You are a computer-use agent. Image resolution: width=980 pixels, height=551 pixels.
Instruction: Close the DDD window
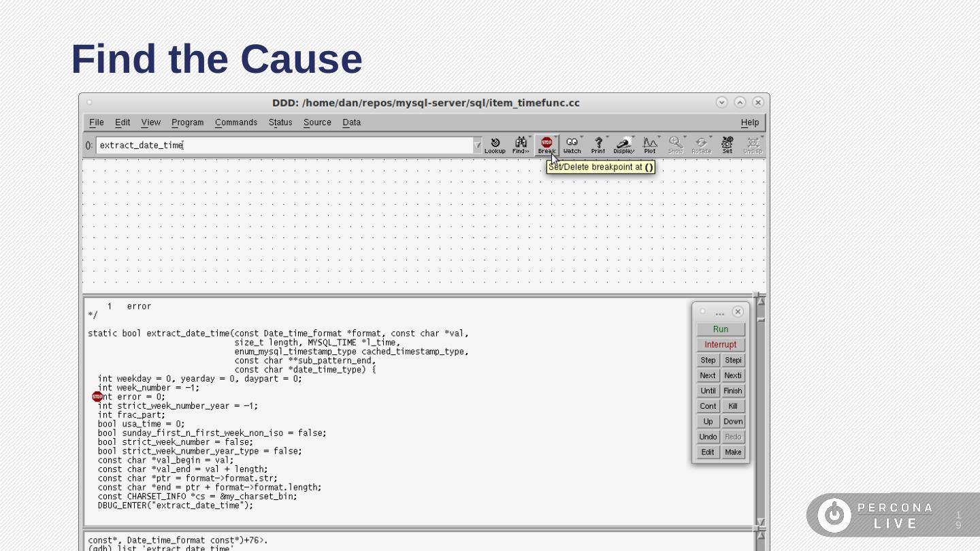pos(757,102)
